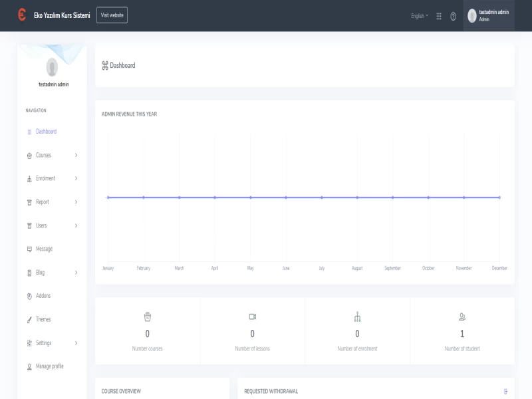532x399 pixels.
Task: Click the Visit website button
Action: [112, 15]
